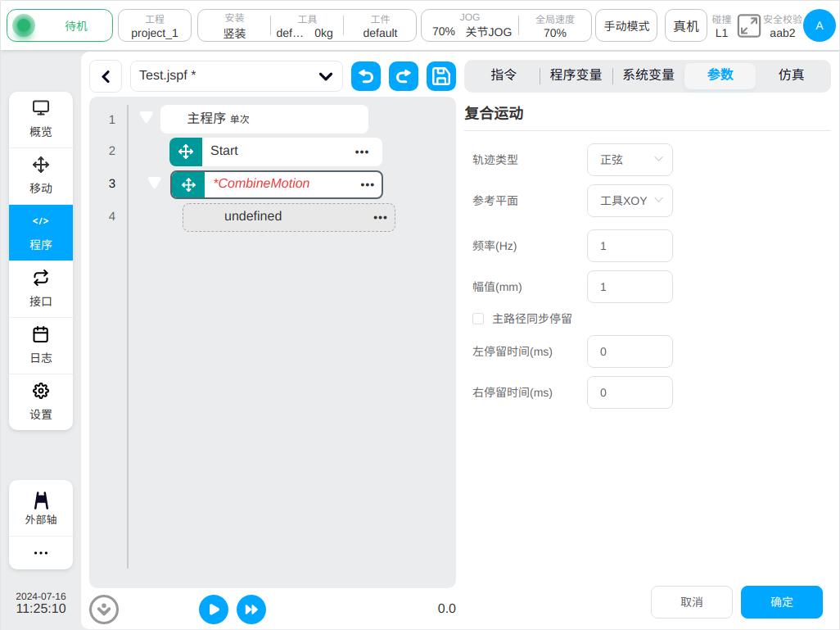Click the fast-forward step button
Viewport: 840px width, 630px height.
tap(251, 610)
